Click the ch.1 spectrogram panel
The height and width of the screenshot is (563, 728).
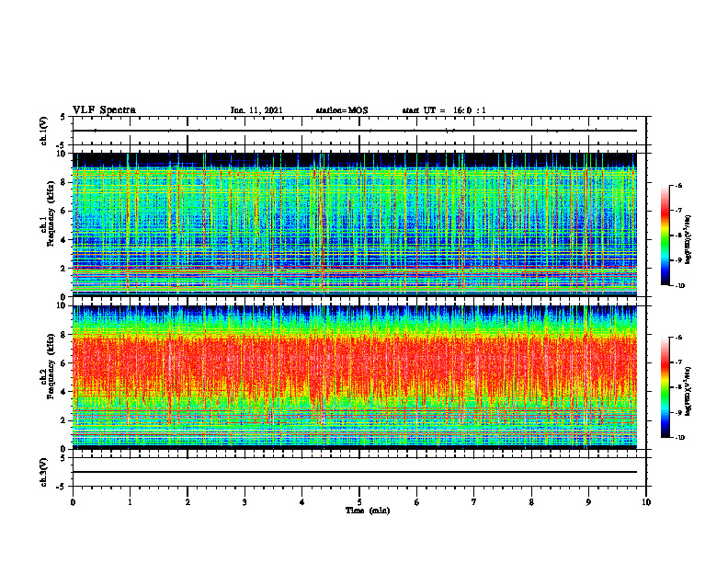[355, 224]
